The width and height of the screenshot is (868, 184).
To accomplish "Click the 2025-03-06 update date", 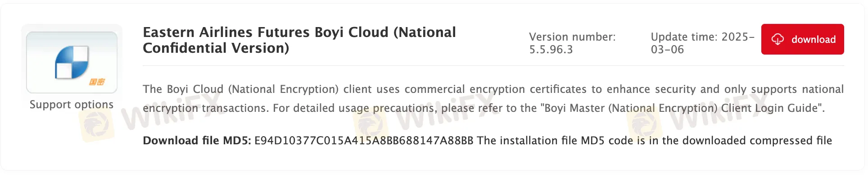I will click(702, 43).
